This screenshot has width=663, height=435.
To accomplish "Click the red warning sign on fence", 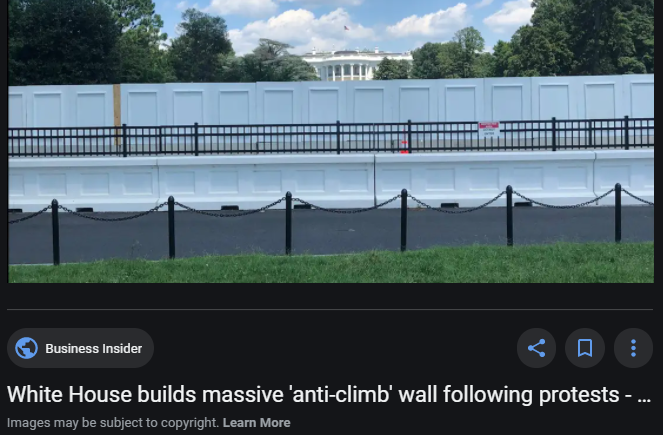I will (489, 129).
